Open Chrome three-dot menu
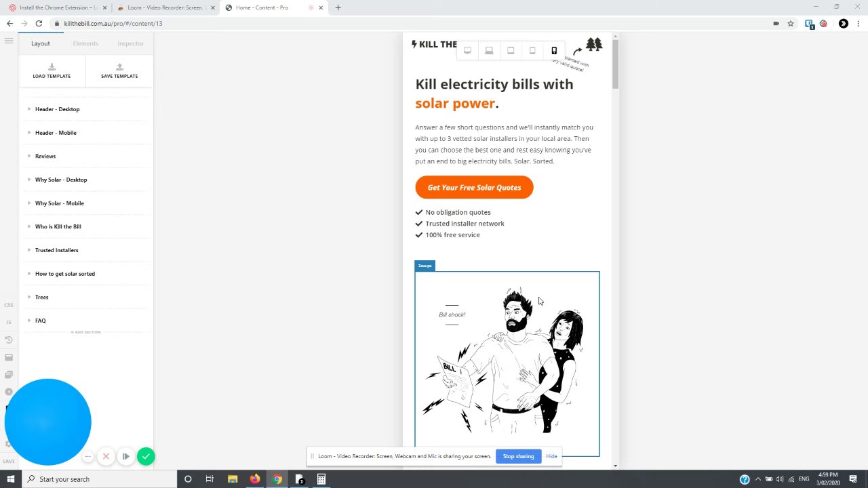 (859, 24)
